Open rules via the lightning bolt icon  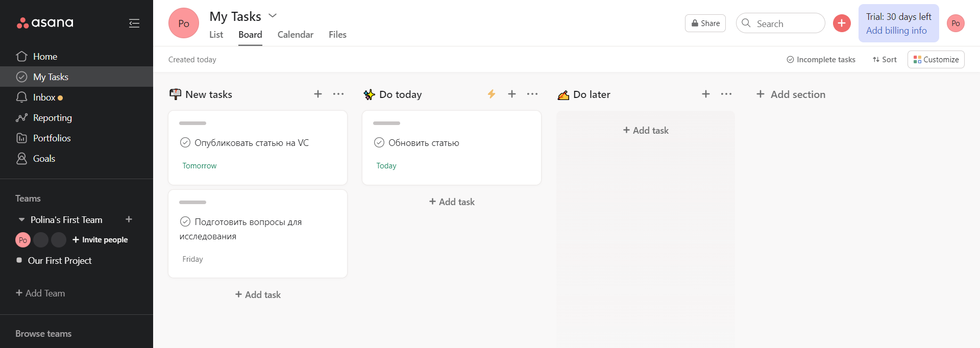click(491, 94)
